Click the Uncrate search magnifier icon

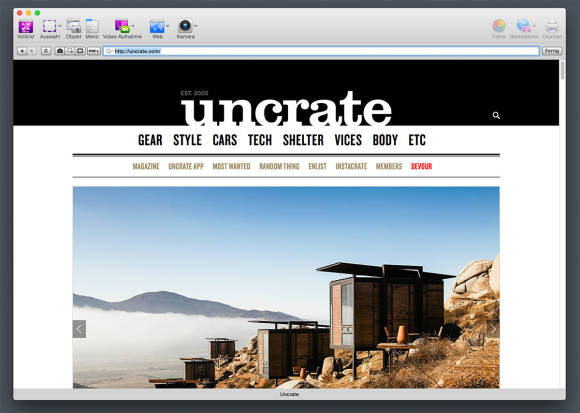[496, 115]
